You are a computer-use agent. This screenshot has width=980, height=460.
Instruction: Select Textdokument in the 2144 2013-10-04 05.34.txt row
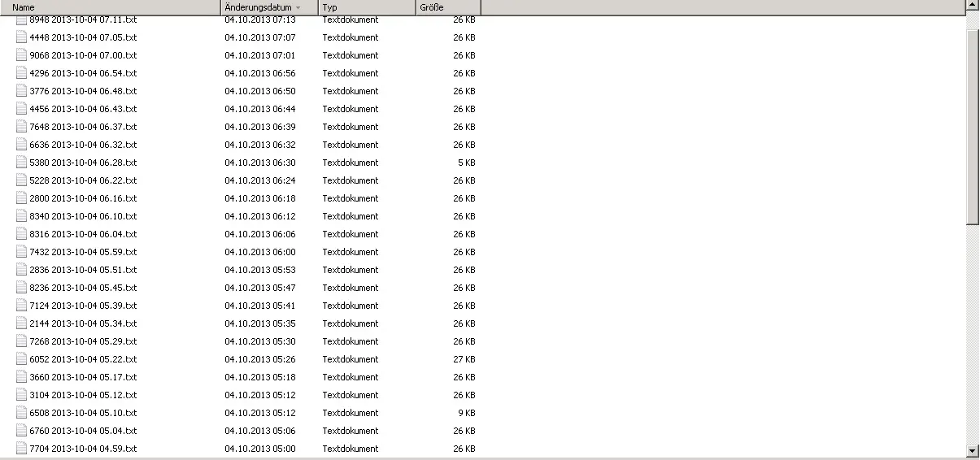click(351, 323)
